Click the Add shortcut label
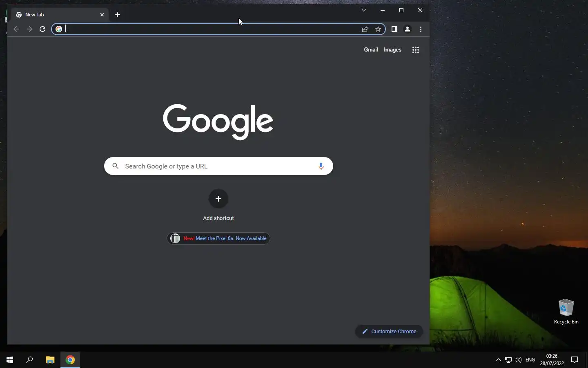Viewport: 588px width, 368px height. tap(218, 218)
